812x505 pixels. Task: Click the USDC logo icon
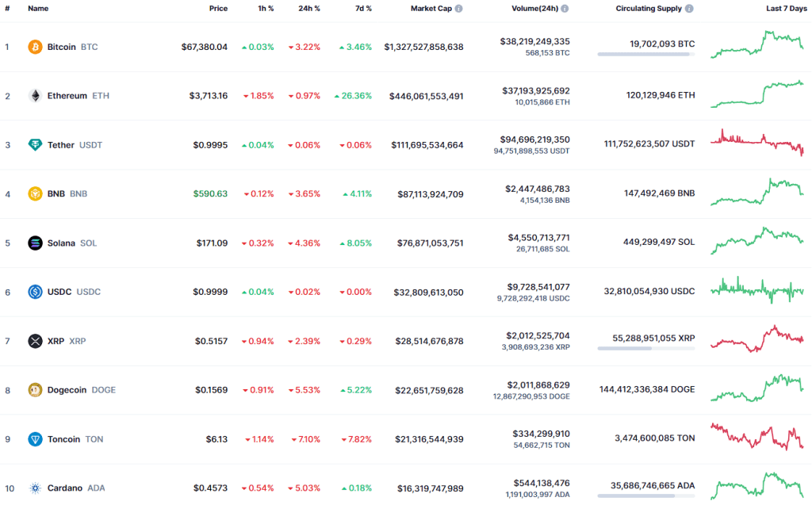coord(35,292)
